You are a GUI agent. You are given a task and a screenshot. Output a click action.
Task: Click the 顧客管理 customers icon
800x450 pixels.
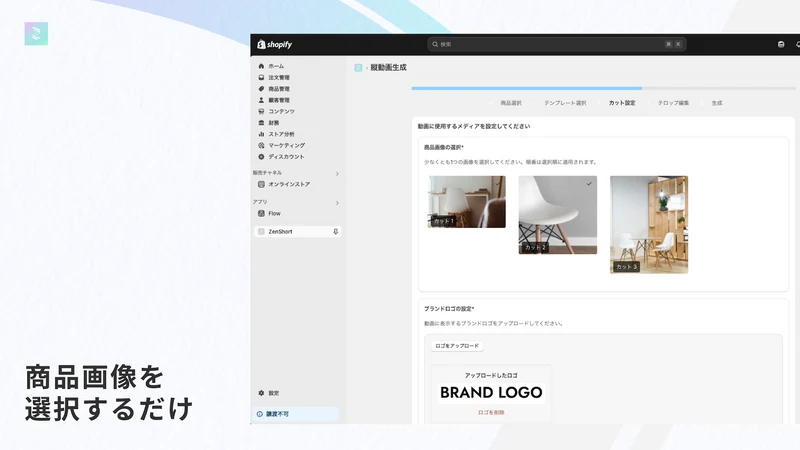(261, 100)
